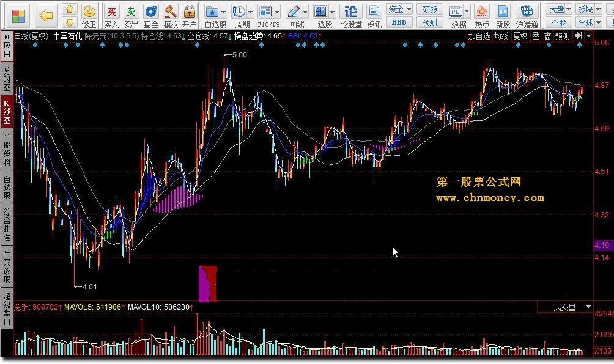Image resolution: width=614 pixels, height=364 pixels.
Task: Click the yellow down arrow icon
Action: (x=70, y=22)
